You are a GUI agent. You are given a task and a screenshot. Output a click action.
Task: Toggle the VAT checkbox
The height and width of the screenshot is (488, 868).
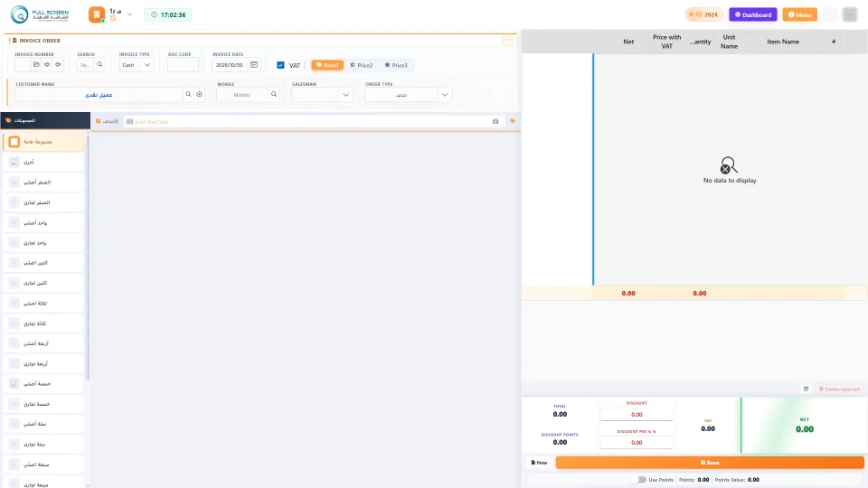pyautogui.click(x=280, y=65)
